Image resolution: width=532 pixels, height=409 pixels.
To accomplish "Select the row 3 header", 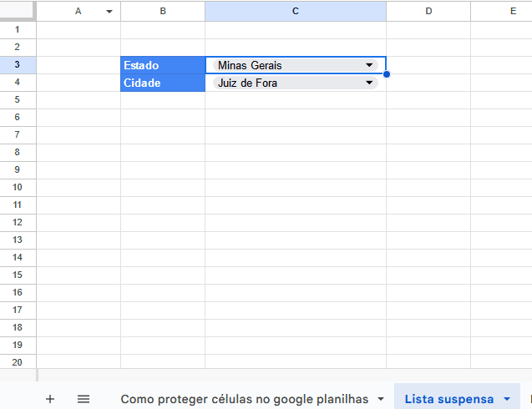I will pyautogui.click(x=18, y=65).
